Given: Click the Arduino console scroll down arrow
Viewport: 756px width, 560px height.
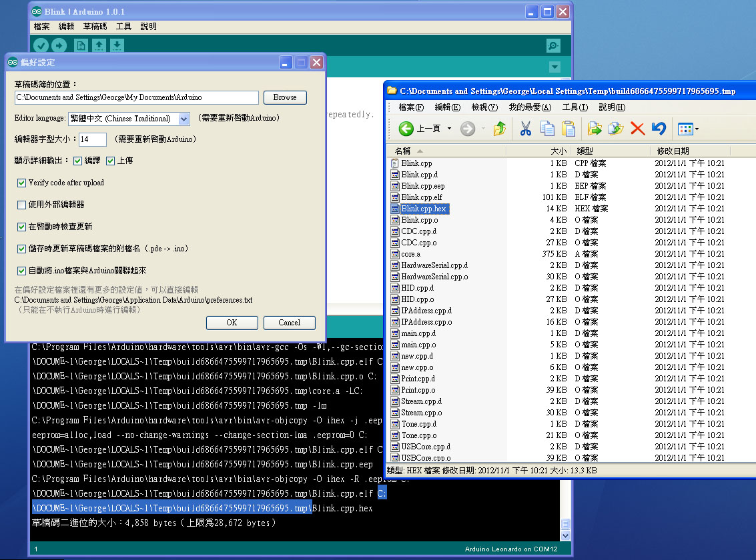Looking at the screenshot, I should [x=566, y=535].
